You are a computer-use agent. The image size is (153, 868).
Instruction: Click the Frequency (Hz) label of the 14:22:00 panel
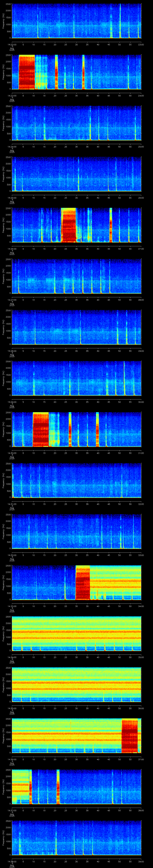click(x=3, y=21)
